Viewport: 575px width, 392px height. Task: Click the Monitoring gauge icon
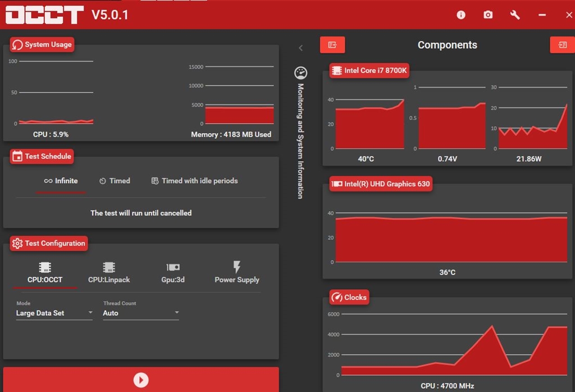(301, 73)
